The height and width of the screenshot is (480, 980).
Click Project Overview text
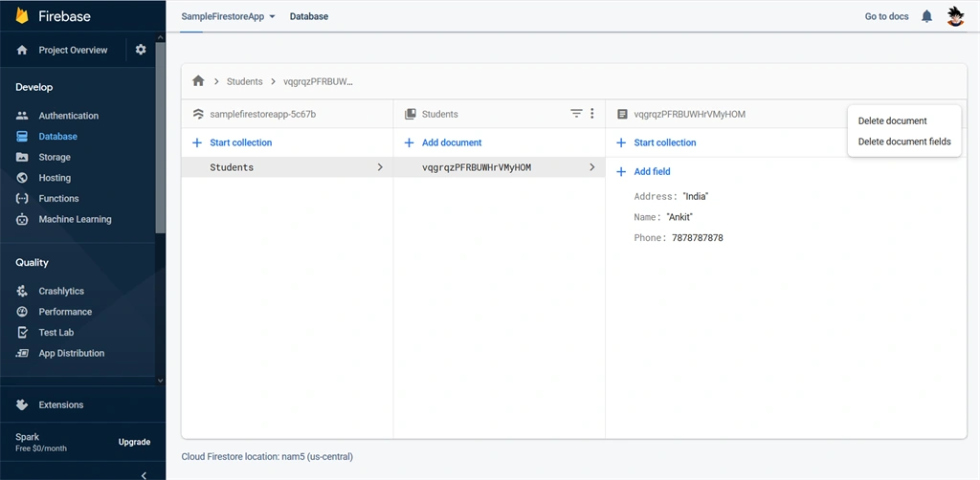pyautogui.click(x=73, y=50)
